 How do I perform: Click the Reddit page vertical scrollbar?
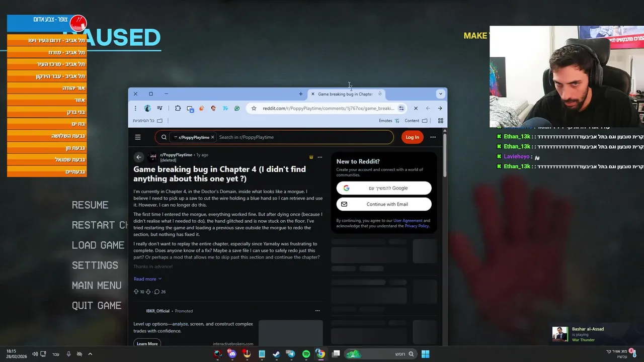(445, 156)
